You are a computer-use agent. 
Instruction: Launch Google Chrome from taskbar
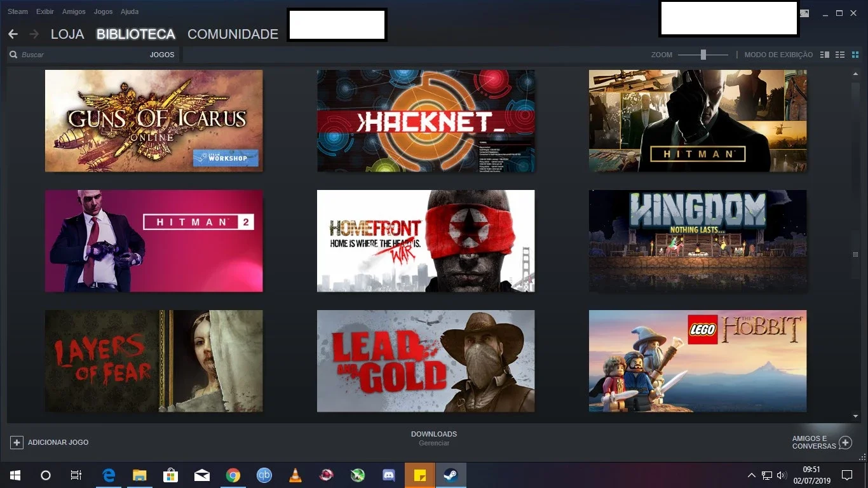tap(233, 475)
